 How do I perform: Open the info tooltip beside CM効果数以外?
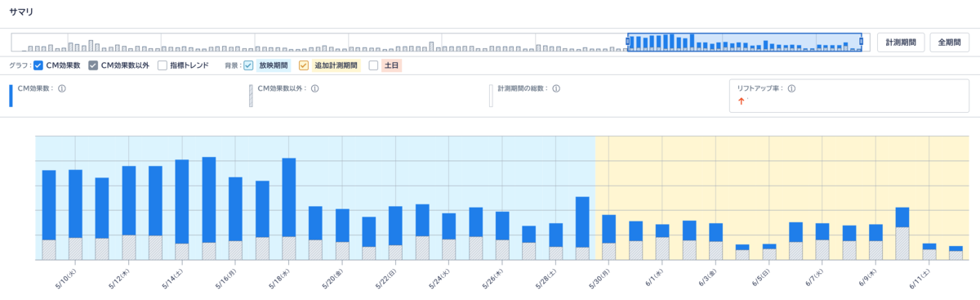pyautogui.click(x=314, y=88)
